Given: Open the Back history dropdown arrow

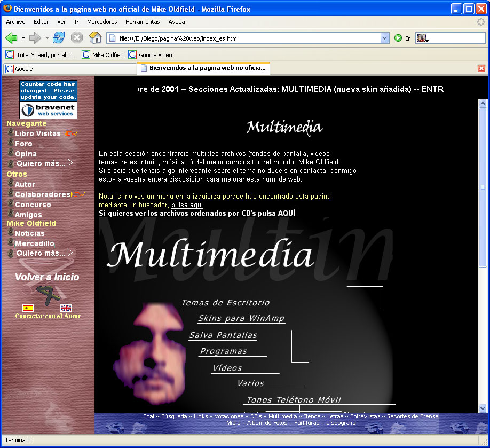Looking at the screenshot, I should (23, 38).
